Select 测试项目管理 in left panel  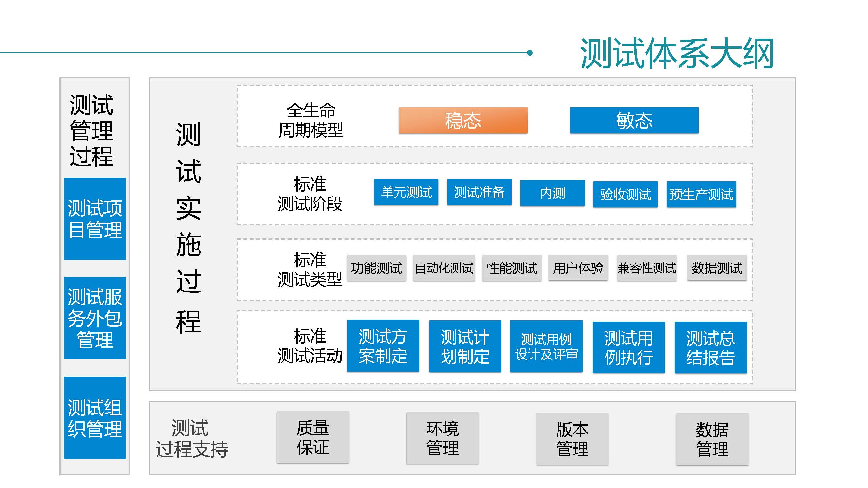[95, 219]
